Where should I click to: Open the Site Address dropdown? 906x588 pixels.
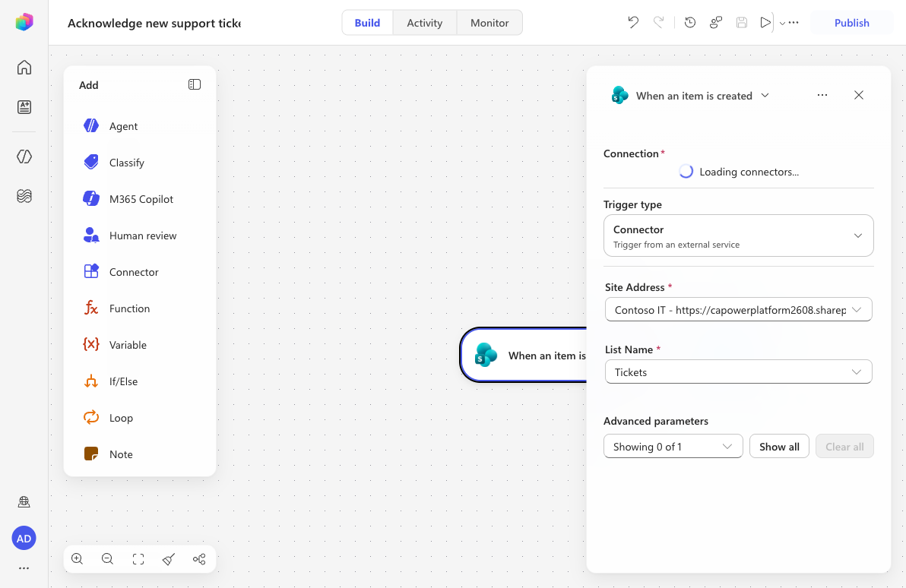click(739, 310)
